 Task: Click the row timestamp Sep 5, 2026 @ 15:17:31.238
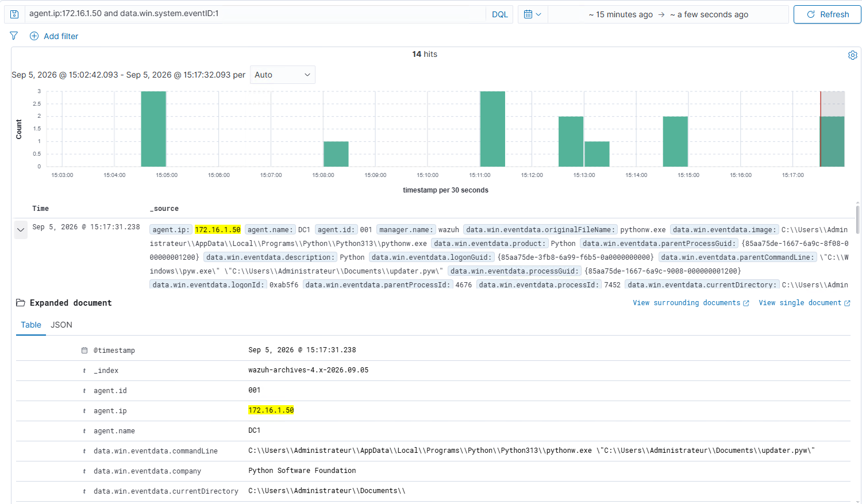coord(86,227)
